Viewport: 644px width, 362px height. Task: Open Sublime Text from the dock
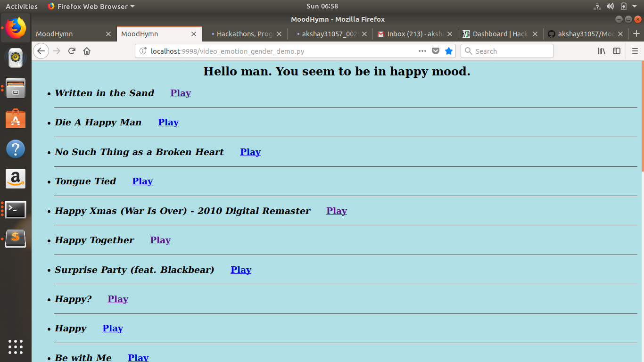(16, 239)
